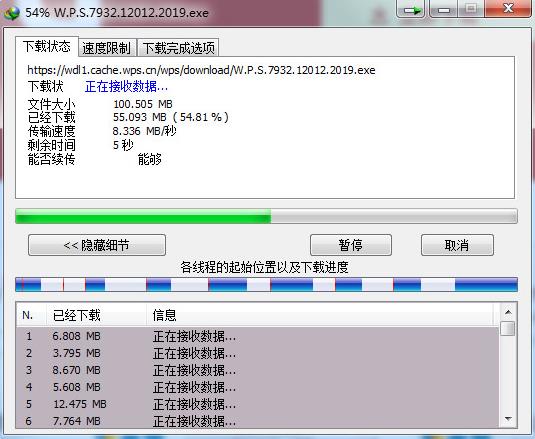Click the 剩余时间 label
Image resolution: width=535 pixels, height=439 pixels.
click(x=51, y=145)
